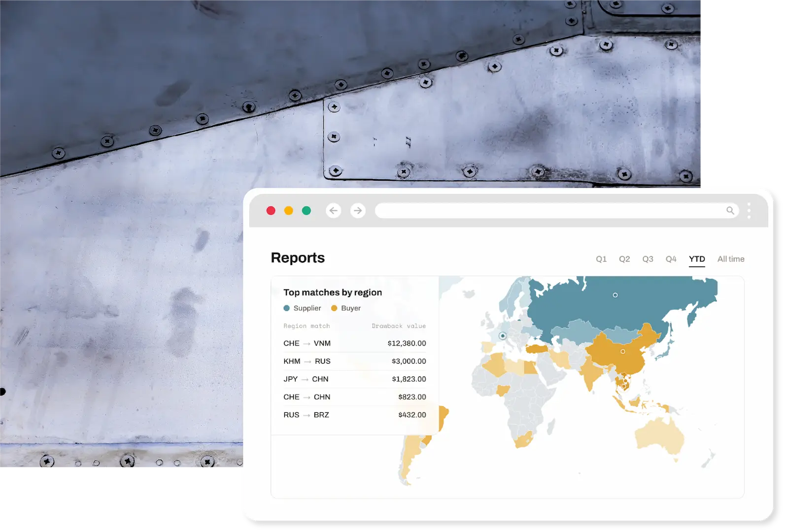Viewport: 785px width, 532px height.
Task: Click the Region match column header
Action: coord(307,326)
